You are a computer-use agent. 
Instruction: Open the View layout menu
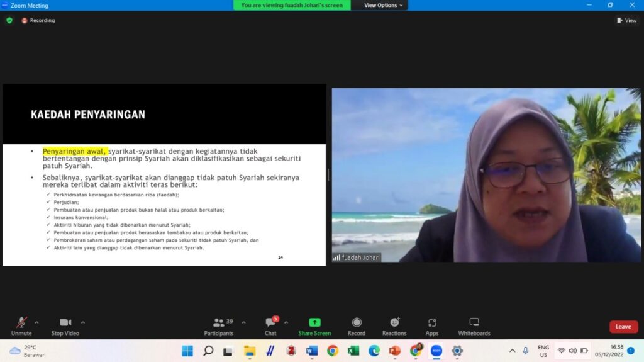(627, 20)
